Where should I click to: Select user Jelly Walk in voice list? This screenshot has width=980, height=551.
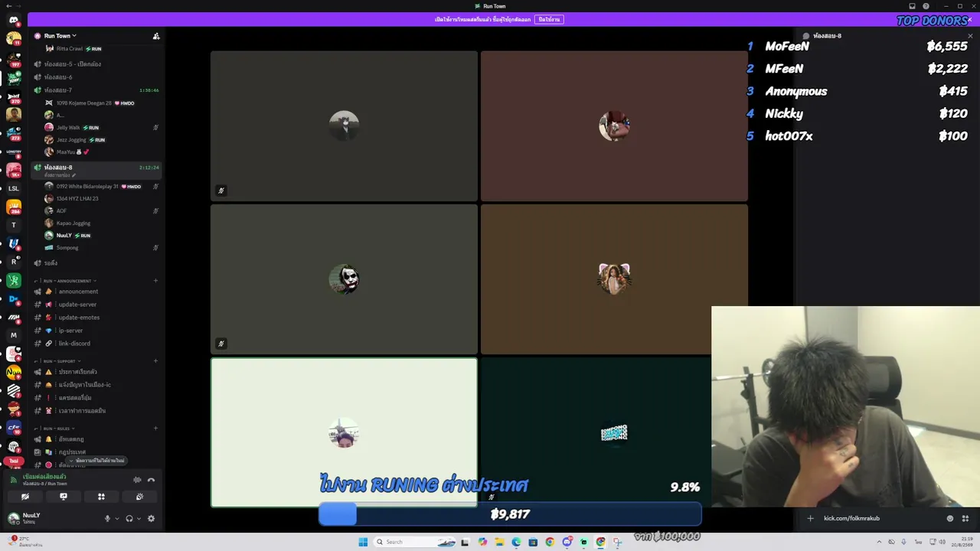click(101, 128)
